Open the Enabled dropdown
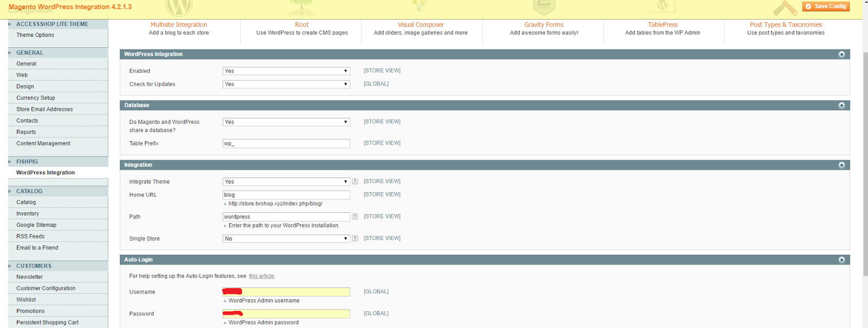Image resolution: width=868 pixels, height=328 pixels. 286,71
